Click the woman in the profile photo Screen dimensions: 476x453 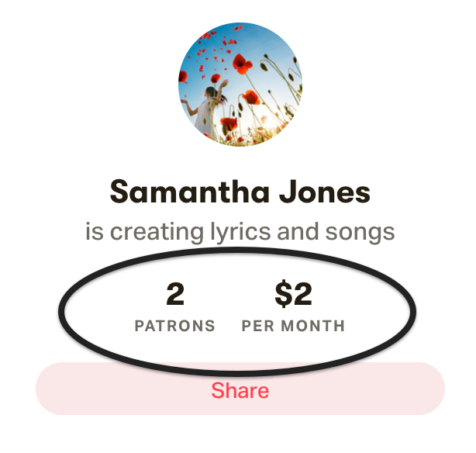coord(205,108)
